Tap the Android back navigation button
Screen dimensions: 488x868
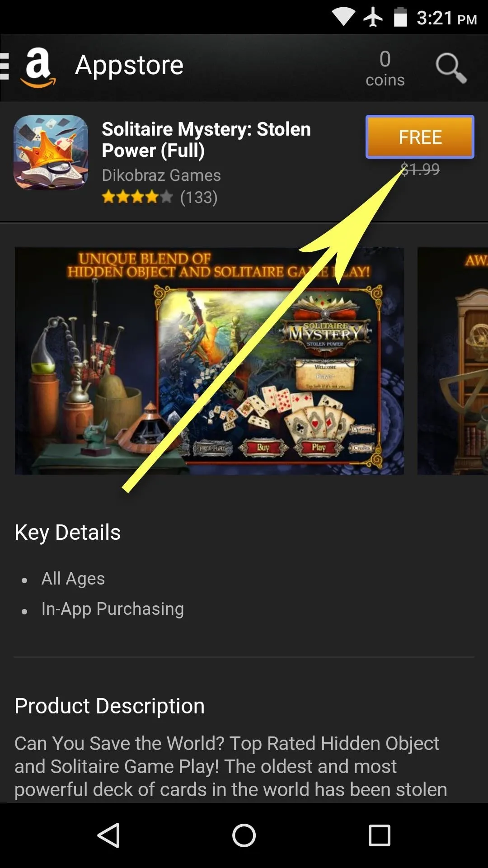[x=109, y=835]
